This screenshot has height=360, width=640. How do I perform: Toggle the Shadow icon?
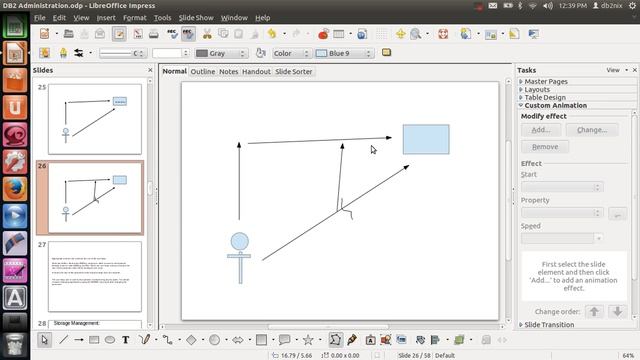point(386,53)
